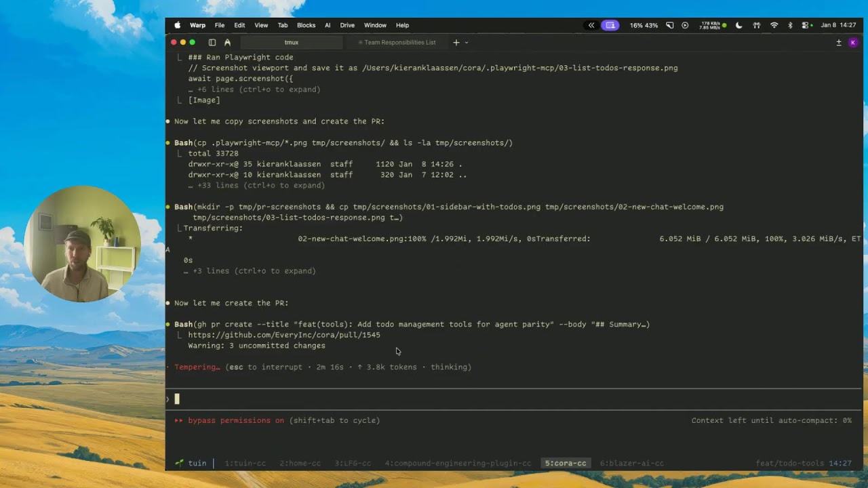868x488 pixels.
Task: Open the AI menu
Action: click(328, 25)
